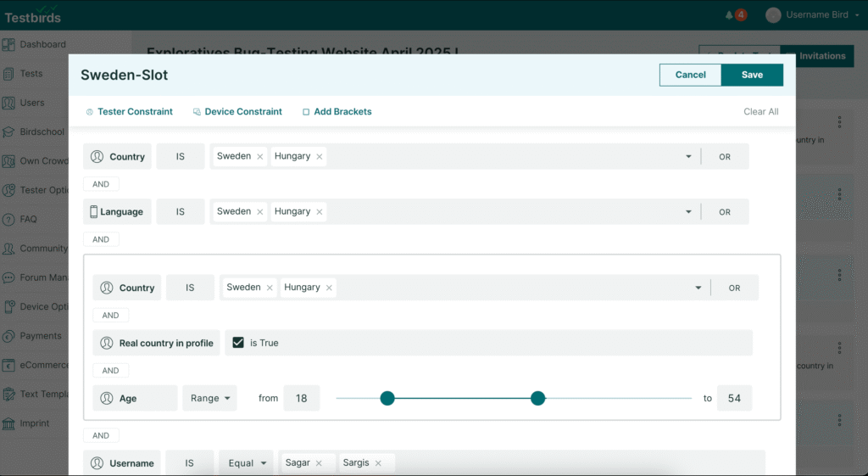
Task: Expand the first Country values dropdown arrow
Action: [688, 157]
